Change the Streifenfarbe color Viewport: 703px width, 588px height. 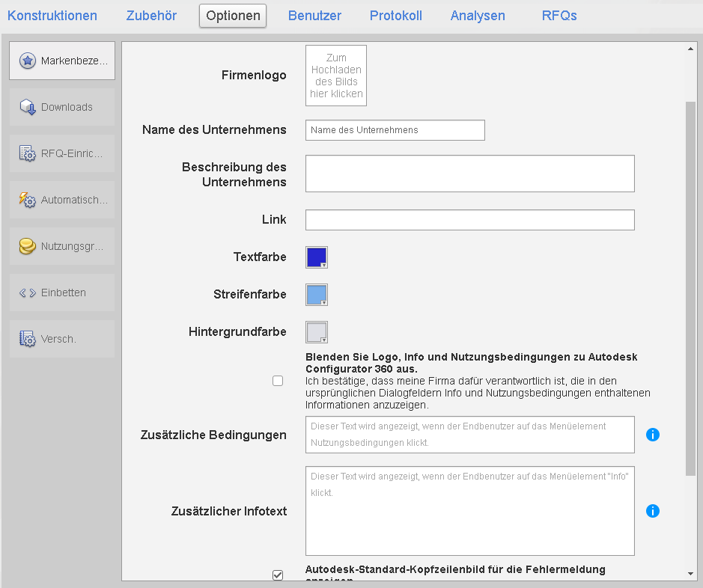316,294
